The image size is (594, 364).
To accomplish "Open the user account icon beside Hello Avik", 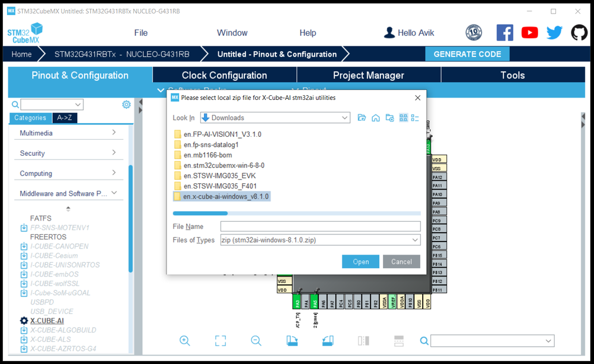I will (x=389, y=33).
